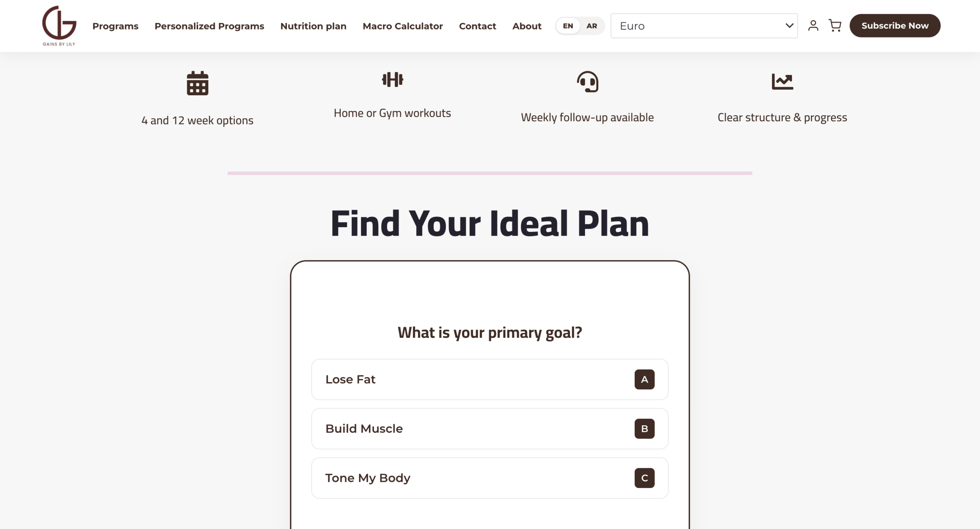Go to Personalized Programs page
Viewport: 980px width, 529px height.
pos(209,26)
